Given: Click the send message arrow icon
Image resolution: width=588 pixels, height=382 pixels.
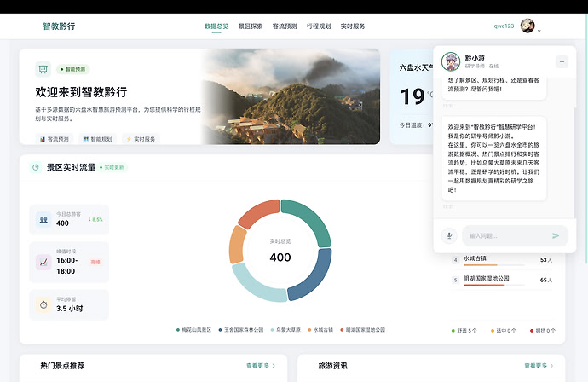Looking at the screenshot, I should (x=556, y=235).
